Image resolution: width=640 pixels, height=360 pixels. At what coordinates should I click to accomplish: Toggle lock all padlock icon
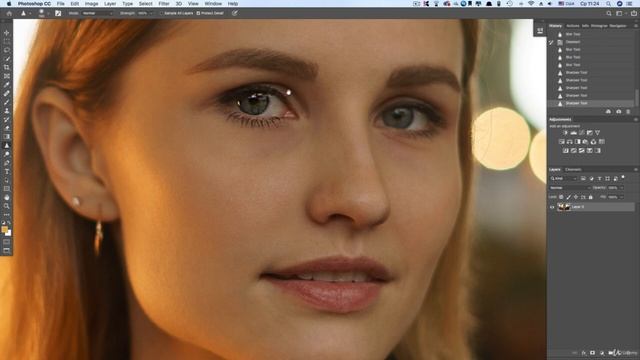(x=591, y=197)
